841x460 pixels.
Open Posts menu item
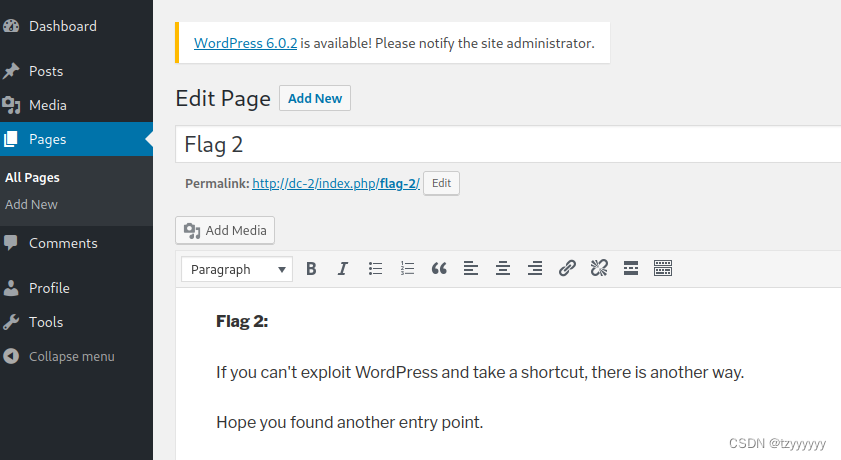[x=46, y=71]
